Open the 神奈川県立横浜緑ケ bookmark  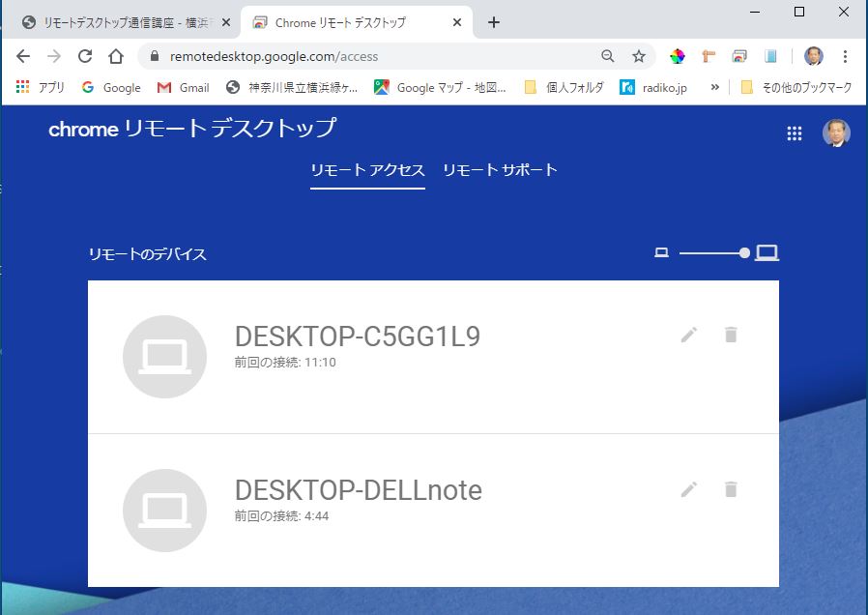[292, 87]
